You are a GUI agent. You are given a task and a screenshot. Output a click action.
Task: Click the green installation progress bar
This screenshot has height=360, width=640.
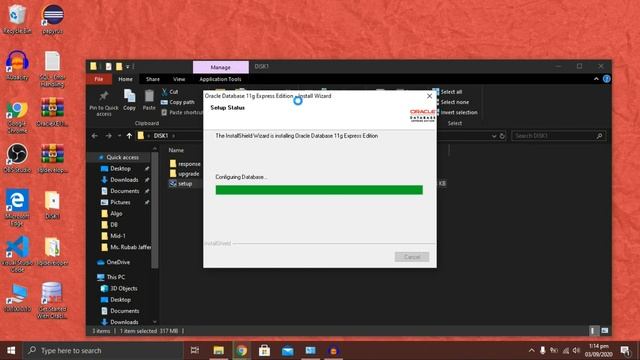click(319, 190)
